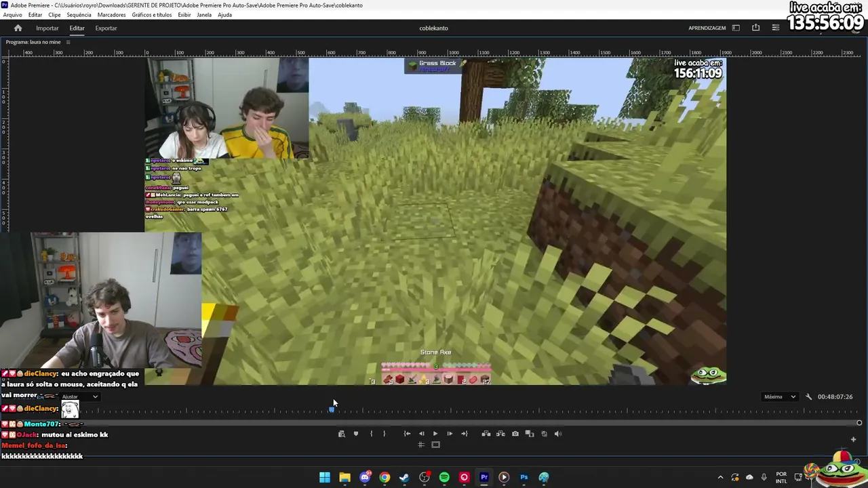Open the workspaces layout icon

click(x=736, y=28)
